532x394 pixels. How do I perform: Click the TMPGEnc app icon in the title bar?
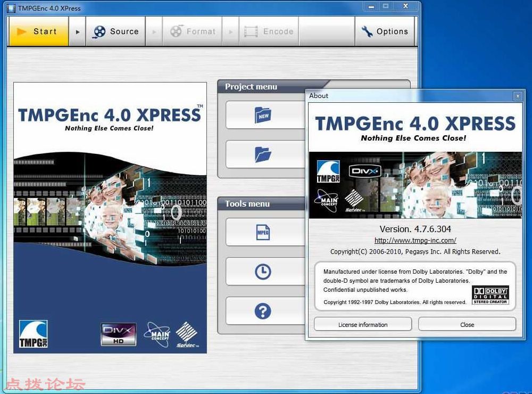11,8
